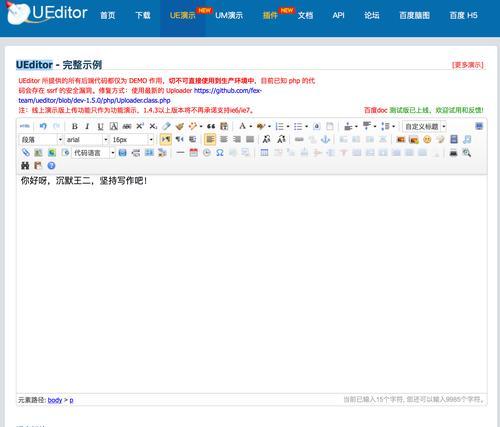The width and height of the screenshot is (500, 427).
Task: Open the UM演示 demo tab
Action: (229, 15)
